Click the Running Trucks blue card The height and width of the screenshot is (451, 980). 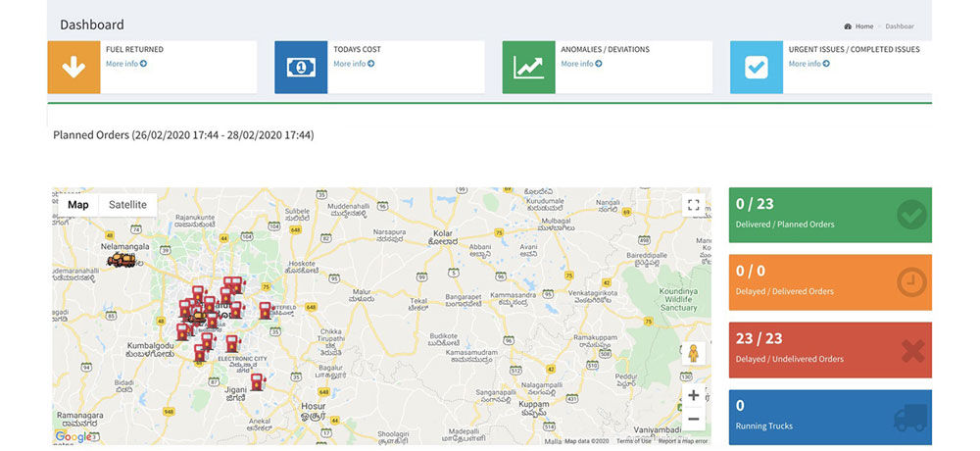point(830,417)
